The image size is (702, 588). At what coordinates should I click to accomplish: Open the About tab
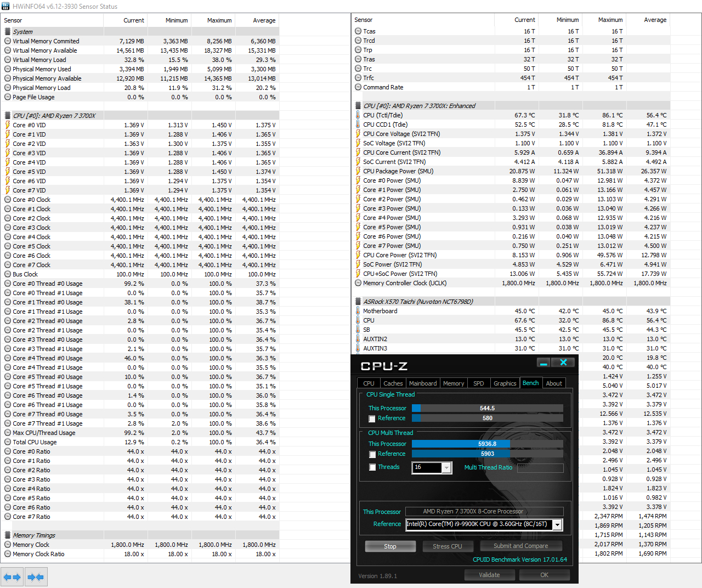click(554, 383)
